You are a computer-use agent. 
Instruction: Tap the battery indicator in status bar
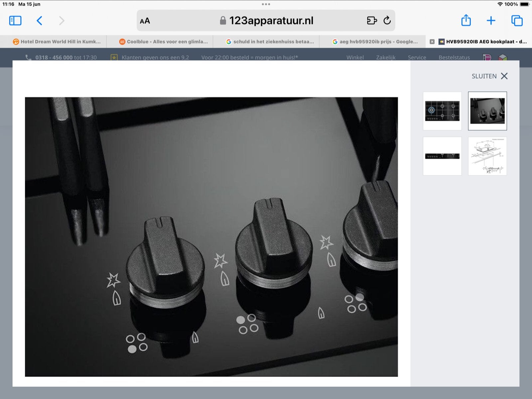pyautogui.click(x=524, y=4)
